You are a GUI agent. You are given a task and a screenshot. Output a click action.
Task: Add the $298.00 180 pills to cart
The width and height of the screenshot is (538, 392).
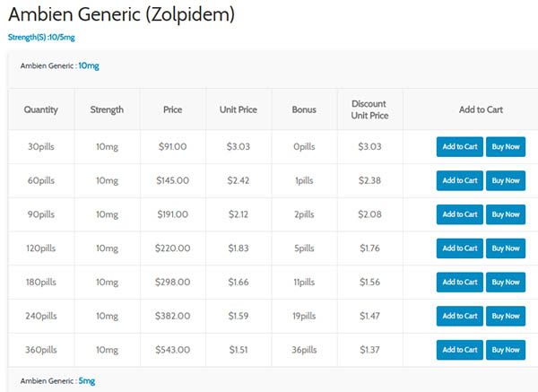tap(459, 282)
